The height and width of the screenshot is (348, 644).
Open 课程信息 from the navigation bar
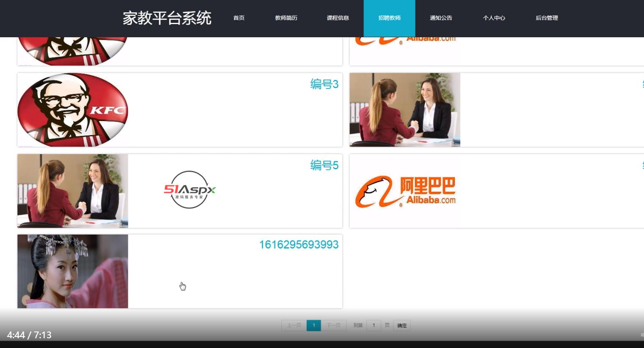[338, 18]
